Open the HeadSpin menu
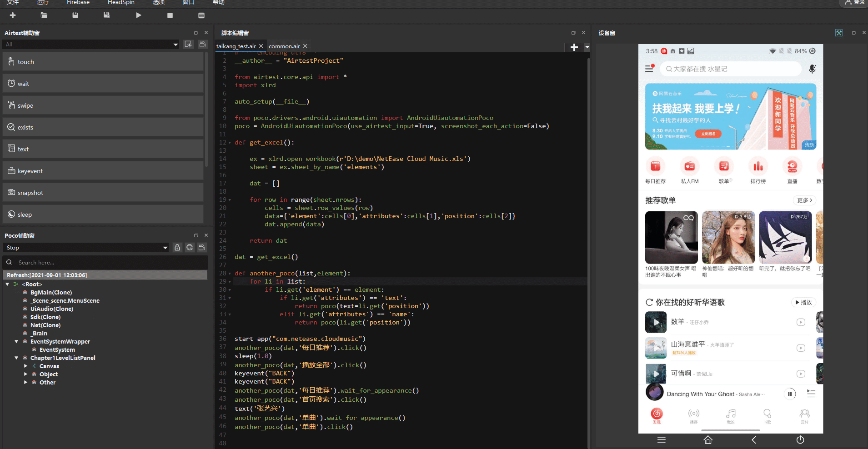The width and height of the screenshot is (868, 449). pos(121,2)
